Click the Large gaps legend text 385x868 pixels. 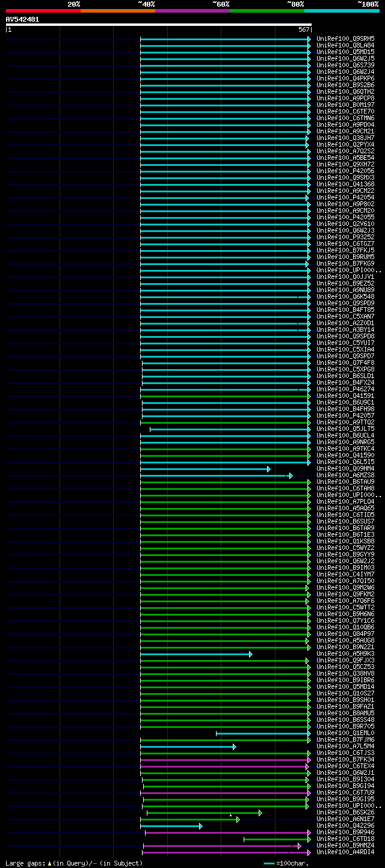click(x=74, y=863)
